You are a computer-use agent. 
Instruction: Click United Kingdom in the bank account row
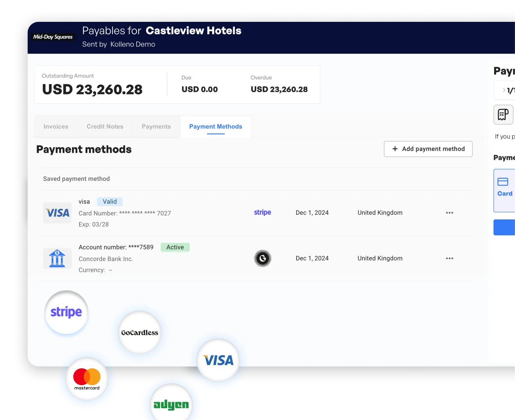tap(380, 258)
